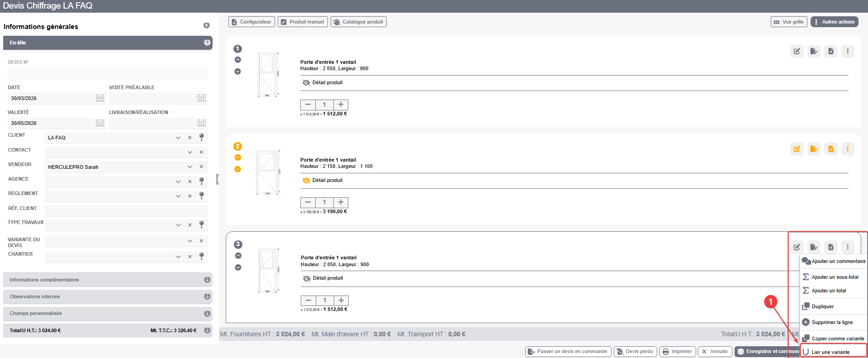Open the calendar for DATE field
The height and width of the screenshot is (358, 868).
click(x=100, y=98)
